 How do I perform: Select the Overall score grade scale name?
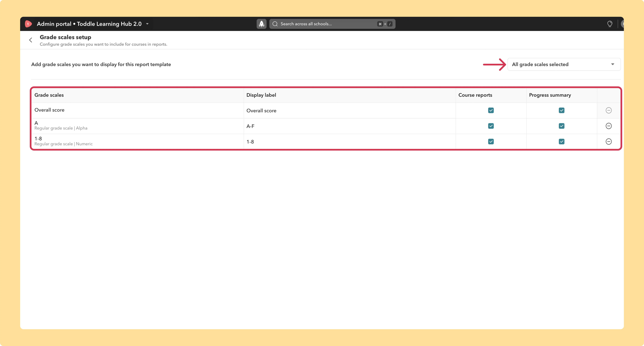49,110
